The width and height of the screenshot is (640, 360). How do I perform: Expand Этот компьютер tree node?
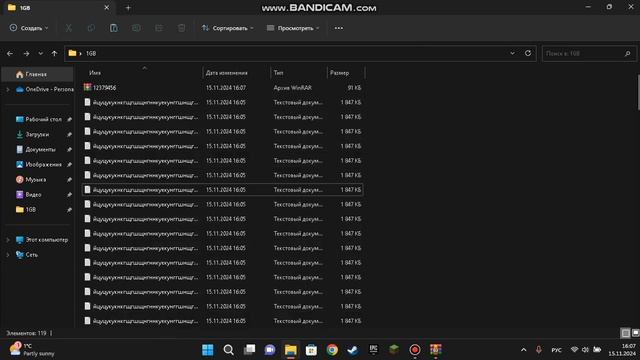pos(8,240)
